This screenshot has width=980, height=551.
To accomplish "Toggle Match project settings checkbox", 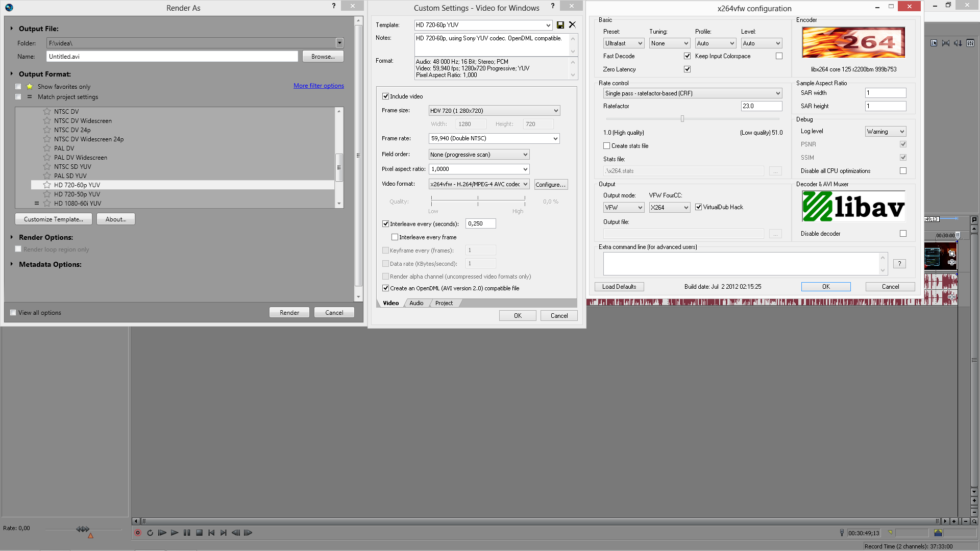I will click(x=18, y=97).
